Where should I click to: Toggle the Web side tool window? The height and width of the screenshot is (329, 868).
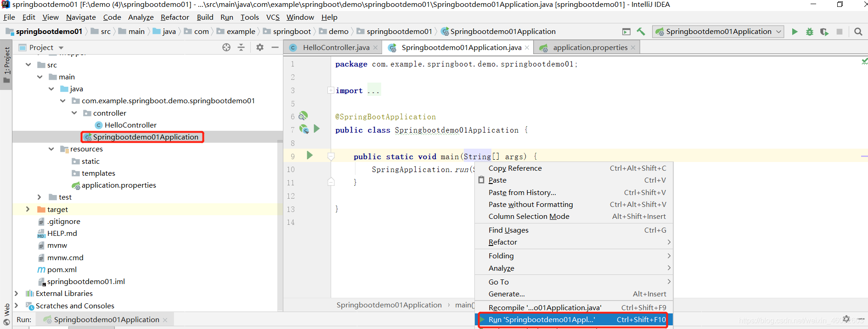point(6,314)
